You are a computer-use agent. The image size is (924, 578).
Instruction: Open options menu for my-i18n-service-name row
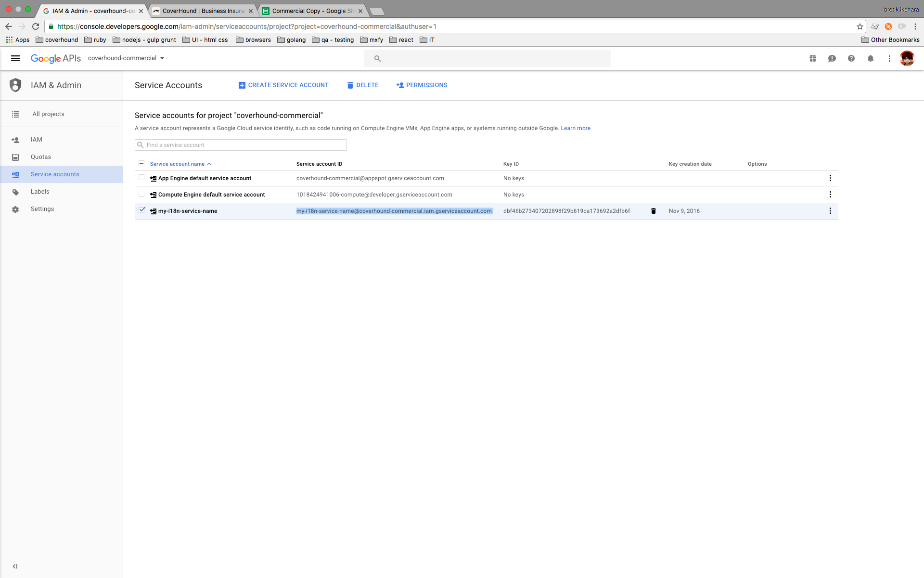tap(830, 211)
